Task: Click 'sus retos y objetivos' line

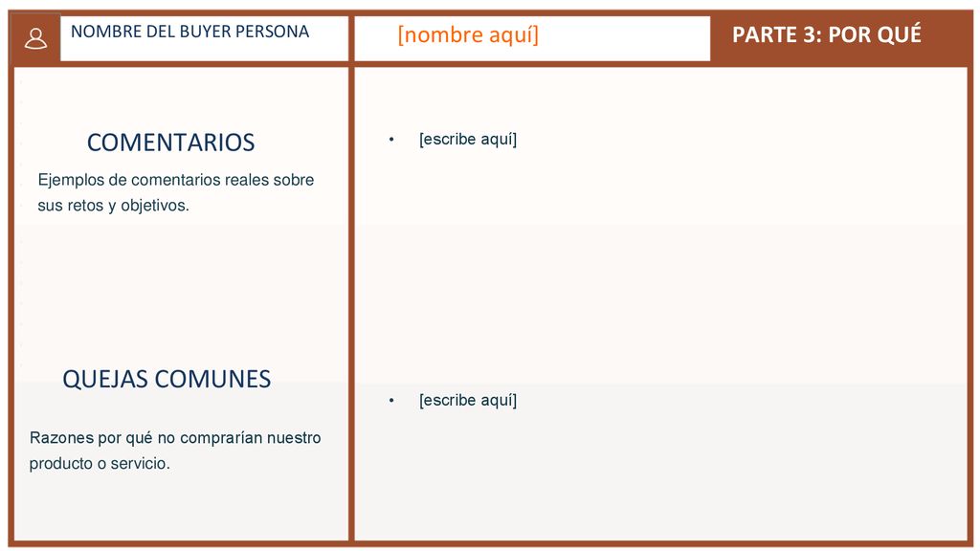Action: (113, 206)
